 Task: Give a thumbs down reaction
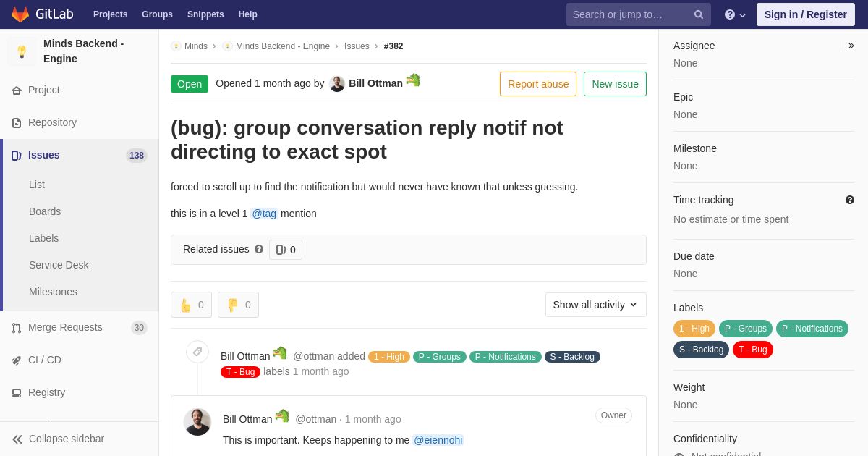coord(238,305)
